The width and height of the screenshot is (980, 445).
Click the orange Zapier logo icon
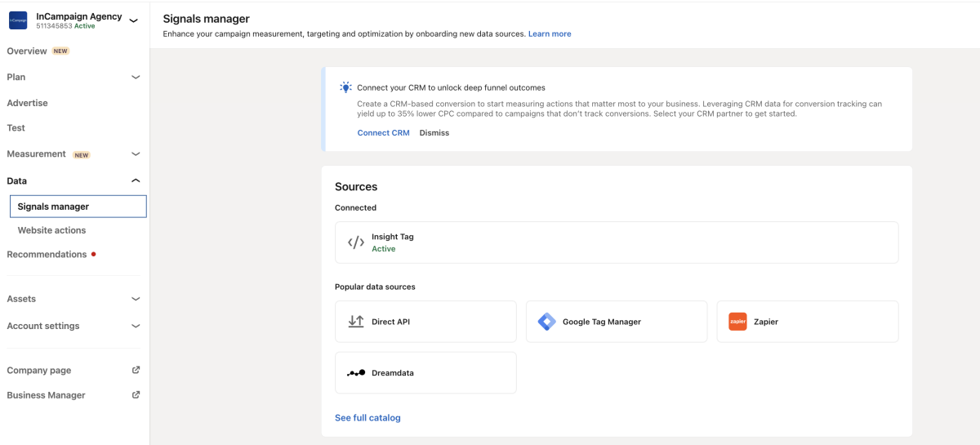pos(737,322)
